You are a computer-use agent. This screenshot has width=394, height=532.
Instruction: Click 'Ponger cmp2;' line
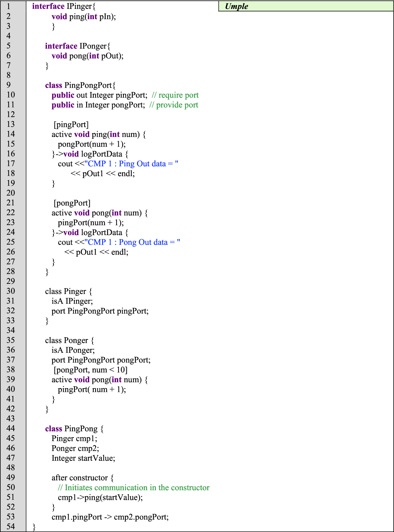[75, 449]
